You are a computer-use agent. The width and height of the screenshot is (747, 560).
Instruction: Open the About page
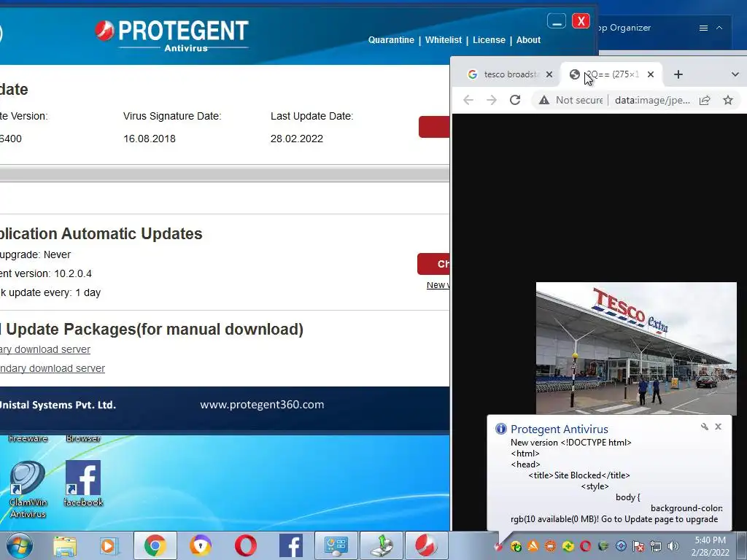point(528,40)
